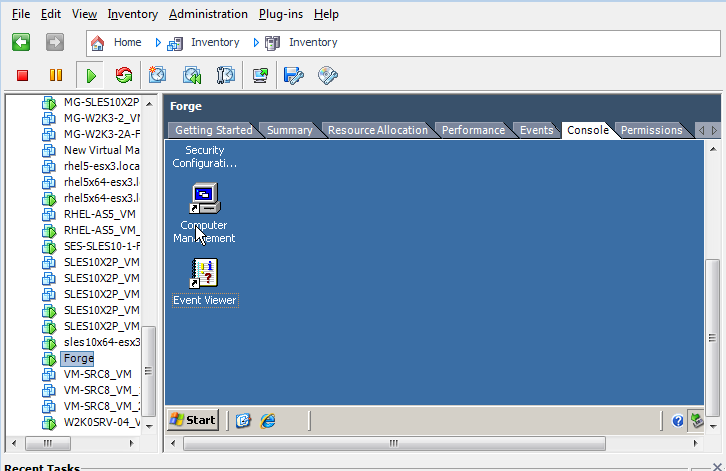
Task: Open the Administration menu
Action: click(208, 14)
